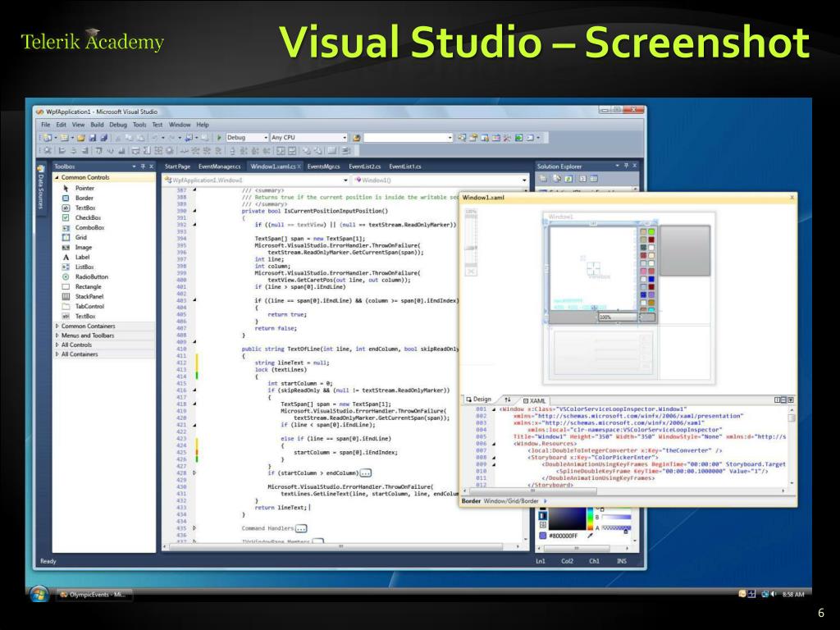The image size is (840, 630).
Task: Open the Window1() member dropdown
Action: pos(524,180)
